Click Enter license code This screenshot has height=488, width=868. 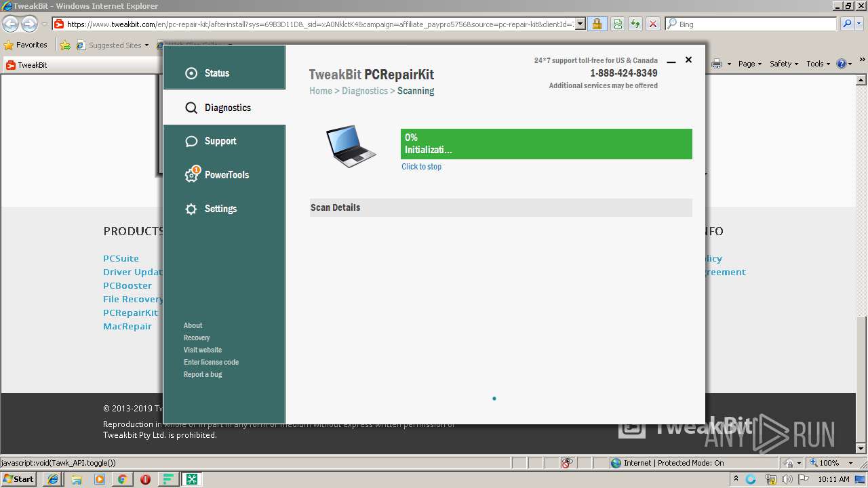(211, 362)
